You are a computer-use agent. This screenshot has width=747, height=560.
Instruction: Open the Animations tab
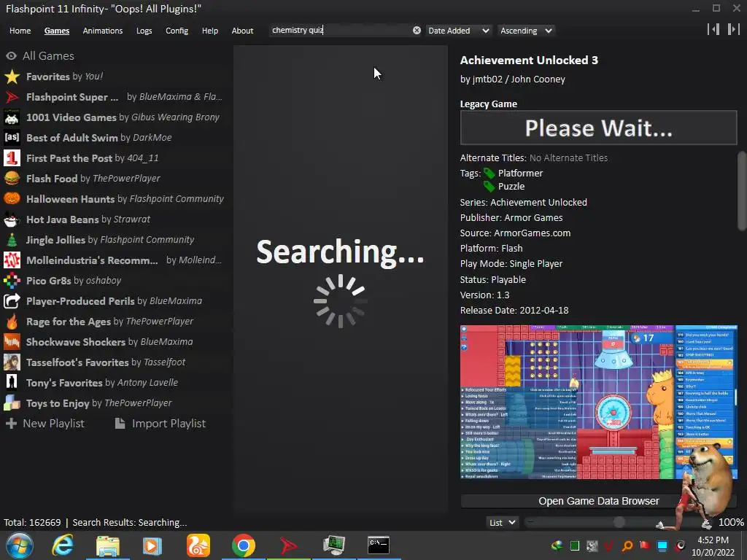102,31
